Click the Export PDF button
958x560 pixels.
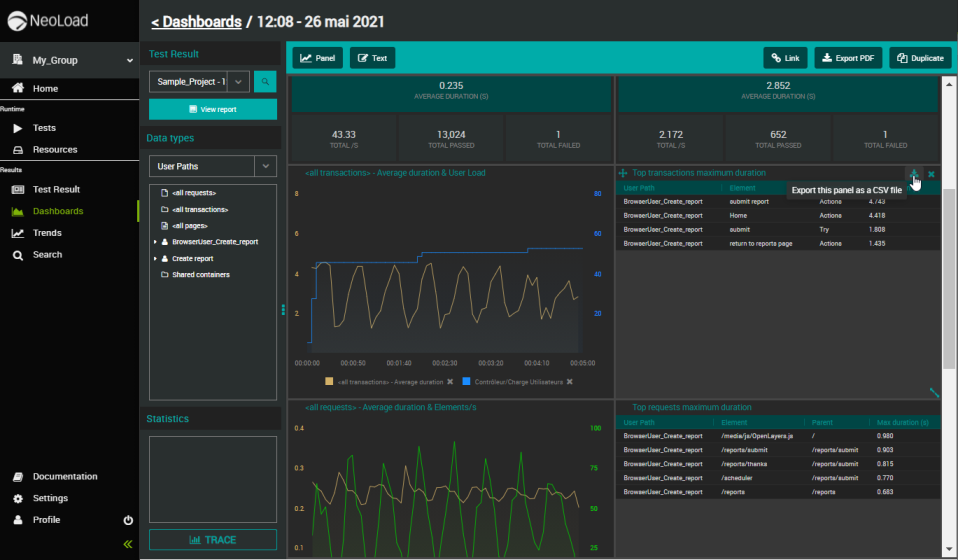(x=848, y=58)
